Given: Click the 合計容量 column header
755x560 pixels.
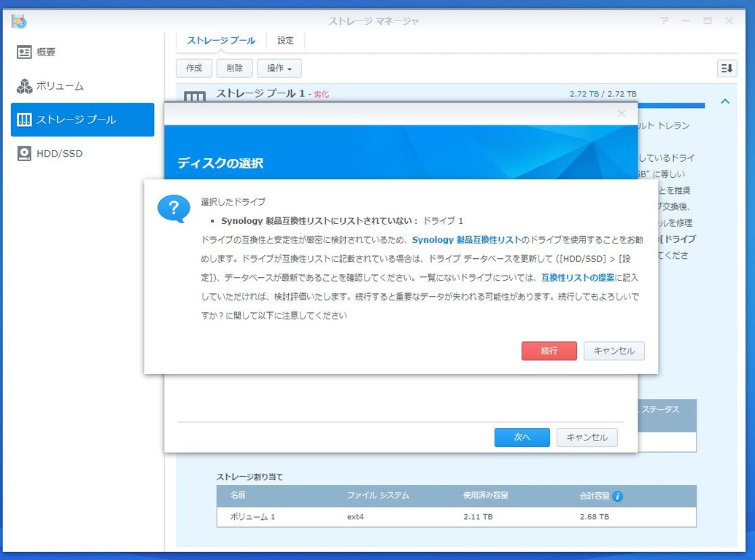Looking at the screenshot, I should [595, 496].
